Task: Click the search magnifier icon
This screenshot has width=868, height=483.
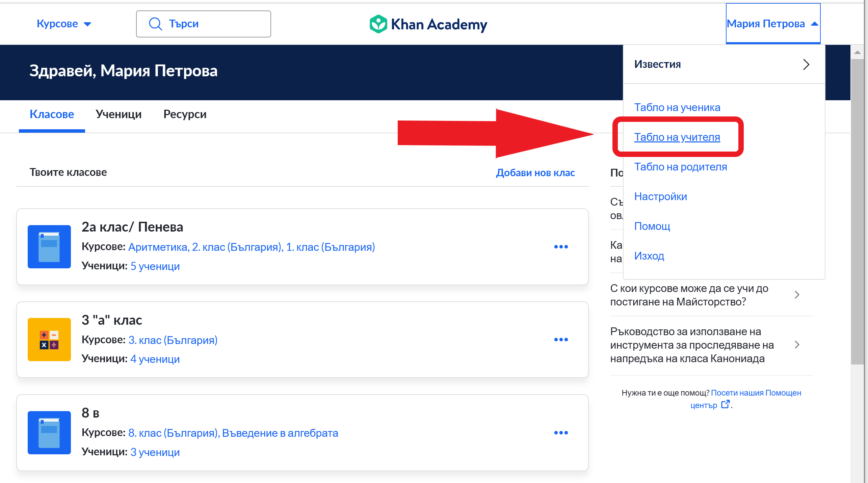Action: (x=155, y=24)
